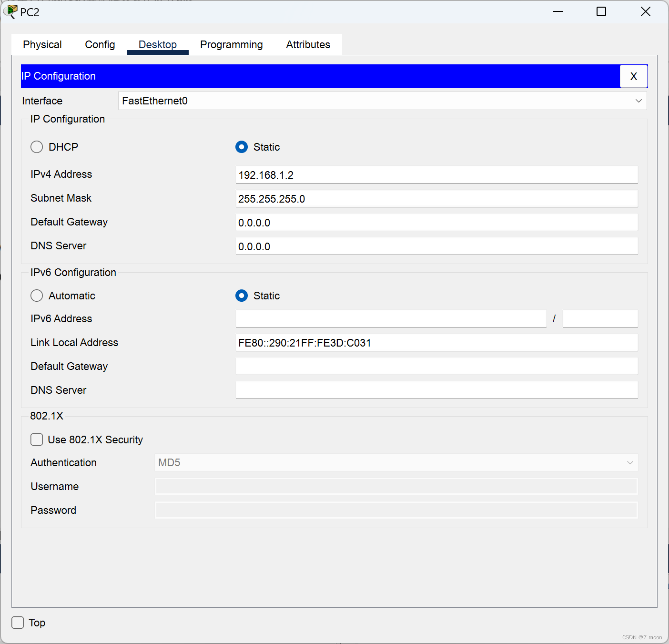The height and width of the screenshot is (644, 669).
Task: Click the Interface label
Action: pos(42,101)
